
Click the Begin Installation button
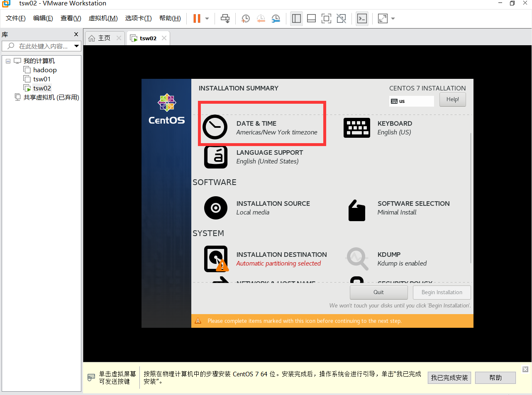point(442,292)
